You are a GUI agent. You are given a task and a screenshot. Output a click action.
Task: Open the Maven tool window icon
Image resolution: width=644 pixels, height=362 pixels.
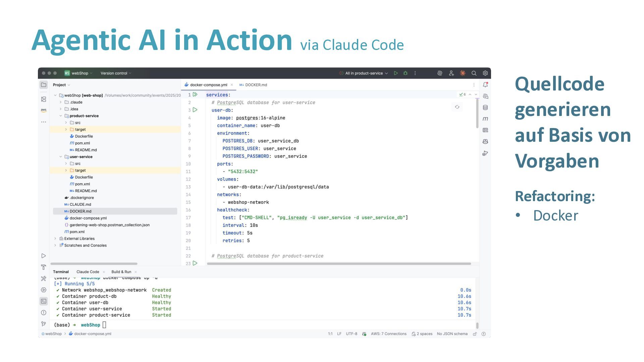click(x=485, y=119)
